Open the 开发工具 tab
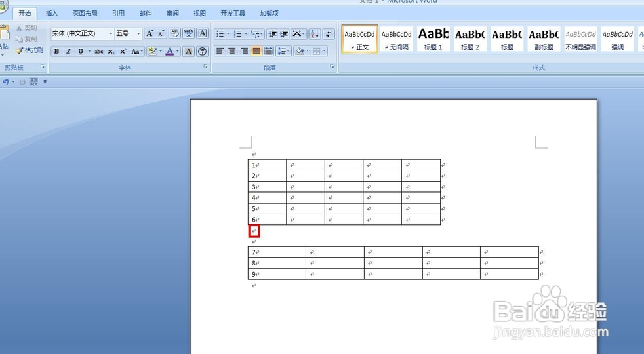 point(233,14)
